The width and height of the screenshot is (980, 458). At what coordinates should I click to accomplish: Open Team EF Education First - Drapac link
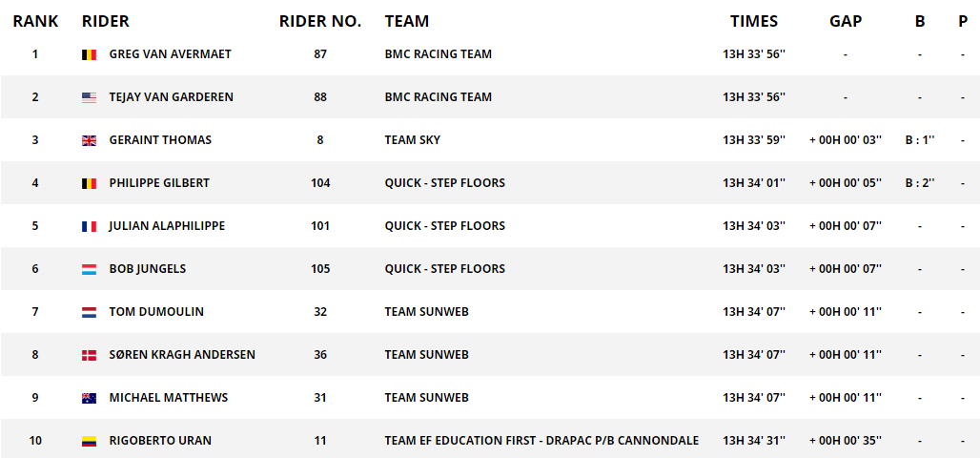[541, 441]
